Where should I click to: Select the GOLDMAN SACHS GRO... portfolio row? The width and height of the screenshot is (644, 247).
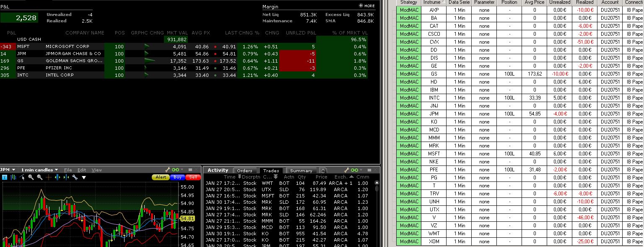(x=184, y=61)
